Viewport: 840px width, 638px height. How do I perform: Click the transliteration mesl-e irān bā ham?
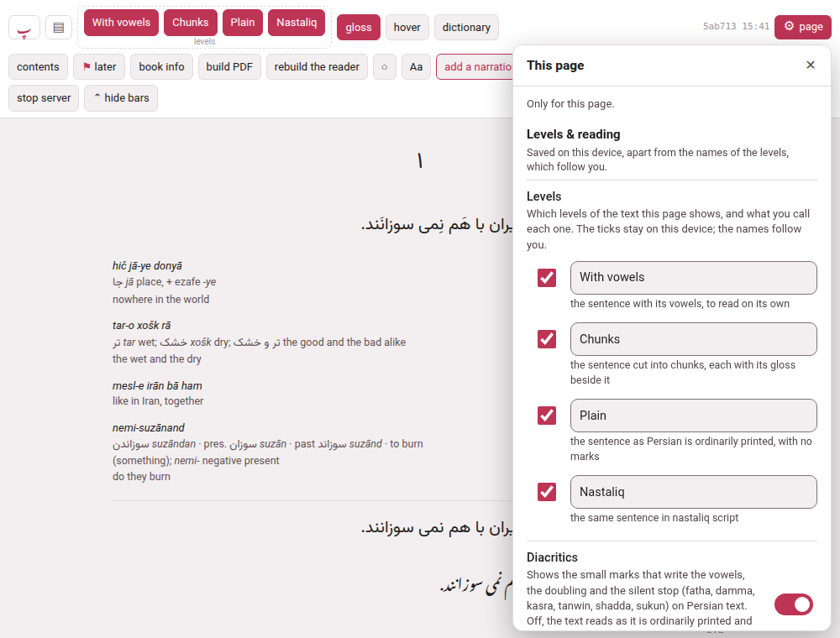pos(157,386)
